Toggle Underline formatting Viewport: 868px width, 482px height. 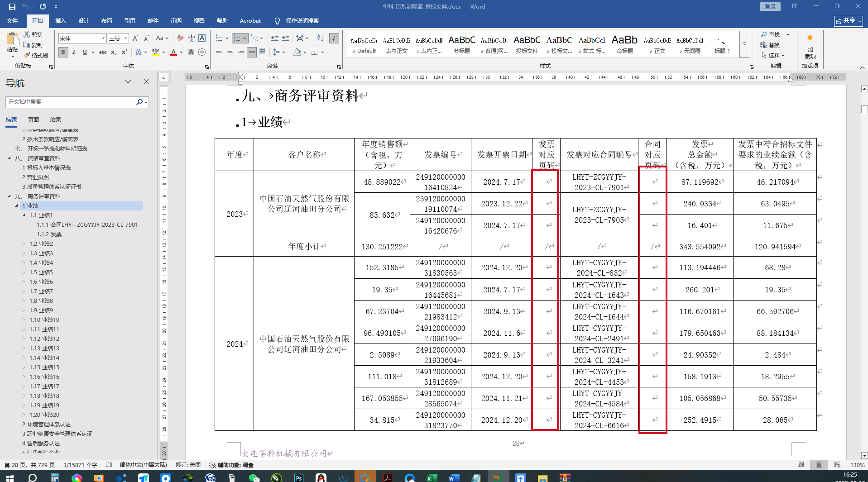tap(85, 52)
